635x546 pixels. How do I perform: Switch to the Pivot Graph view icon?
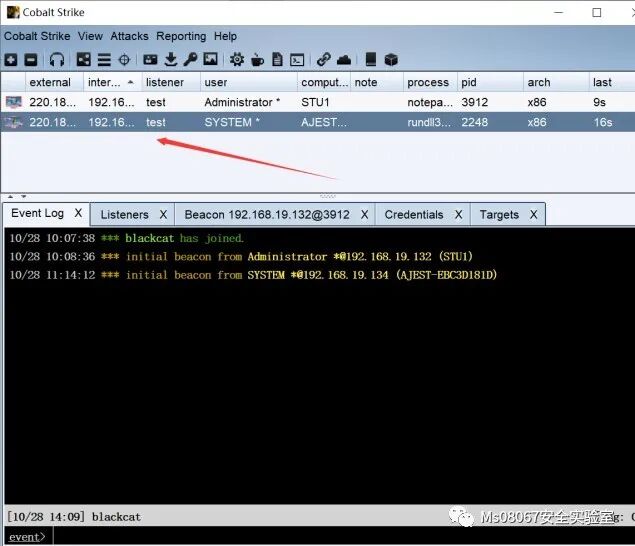coord(83,60)
